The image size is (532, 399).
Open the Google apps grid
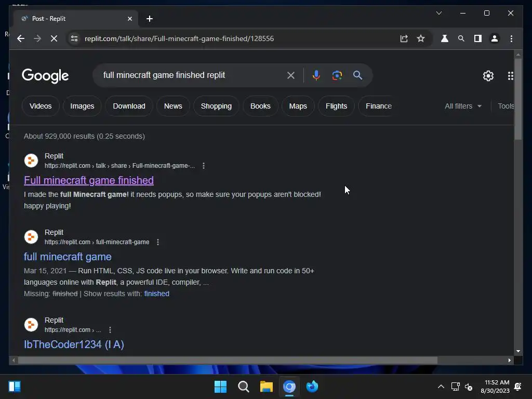coord(510,76)
